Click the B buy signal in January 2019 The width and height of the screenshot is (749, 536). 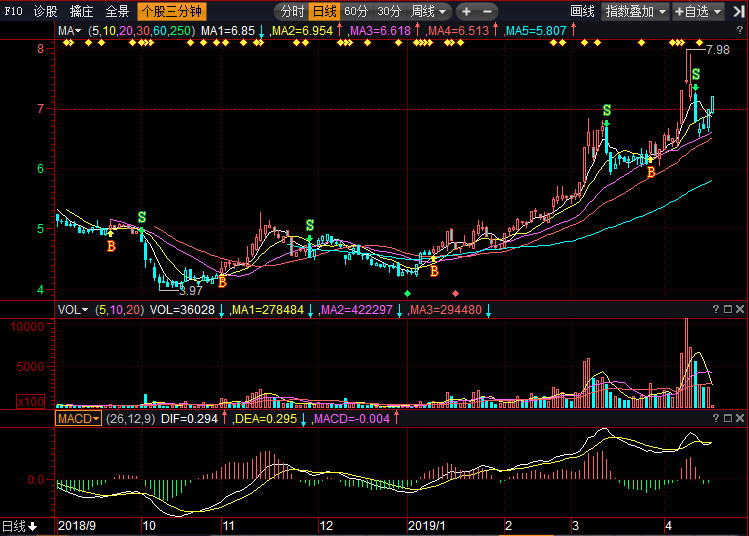[x=434, y=271]
